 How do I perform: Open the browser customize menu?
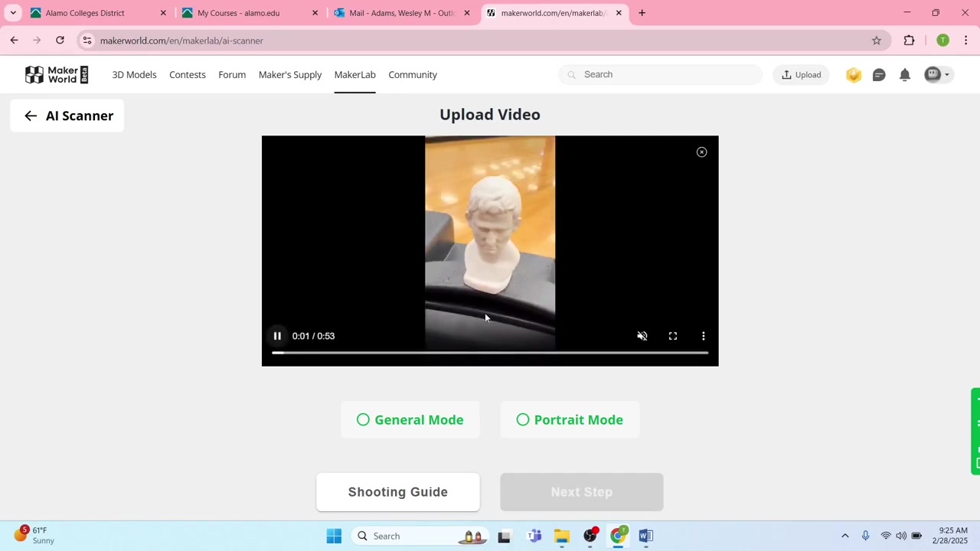click(965, 41)
